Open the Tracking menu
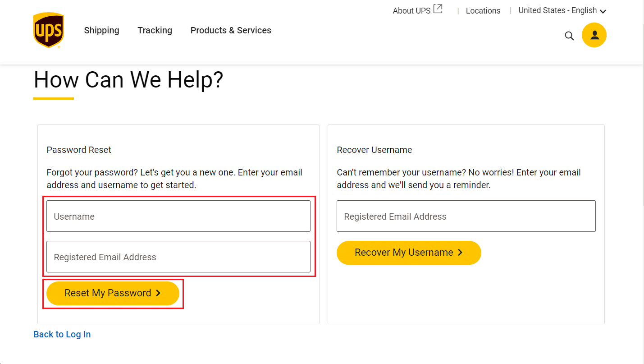 coord(155,30)
